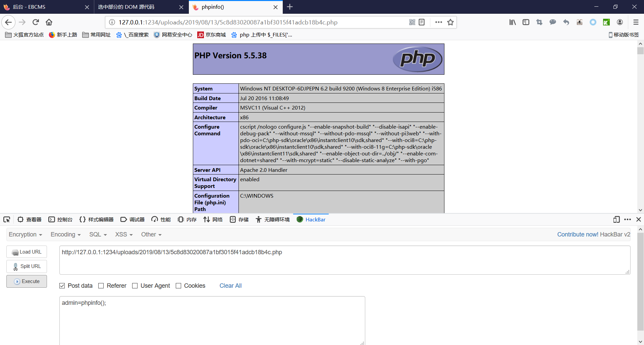Open the SQL dropdown menu
The image size is (644, 345).
pos(98,234)
